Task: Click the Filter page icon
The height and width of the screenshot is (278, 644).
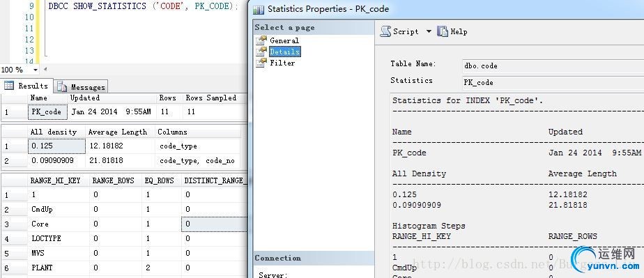Action: coord(261,63)
